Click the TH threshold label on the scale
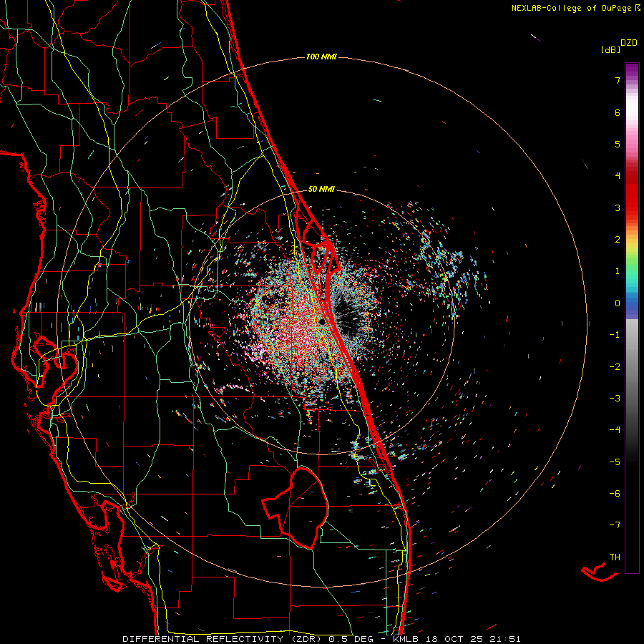Viewport: 644px width, 644px height. pyautogui.click(x=615, y=557)
